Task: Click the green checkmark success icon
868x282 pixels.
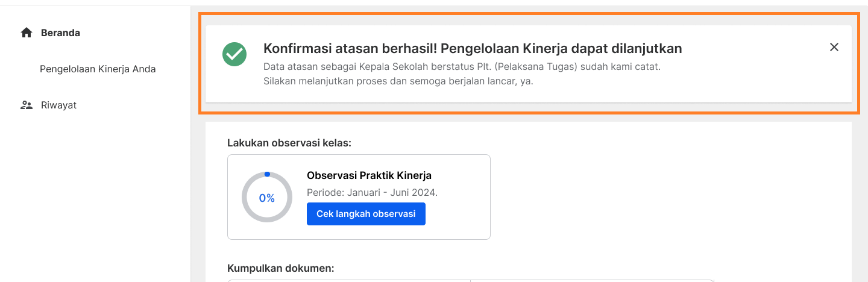Action: (234, 54)
